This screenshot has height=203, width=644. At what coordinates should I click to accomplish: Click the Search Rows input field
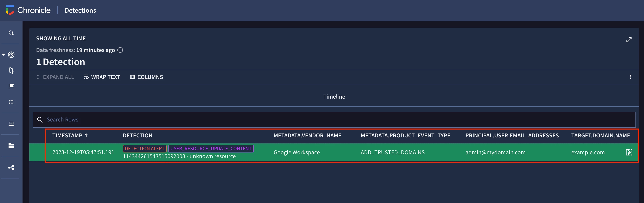coord(334,120)
